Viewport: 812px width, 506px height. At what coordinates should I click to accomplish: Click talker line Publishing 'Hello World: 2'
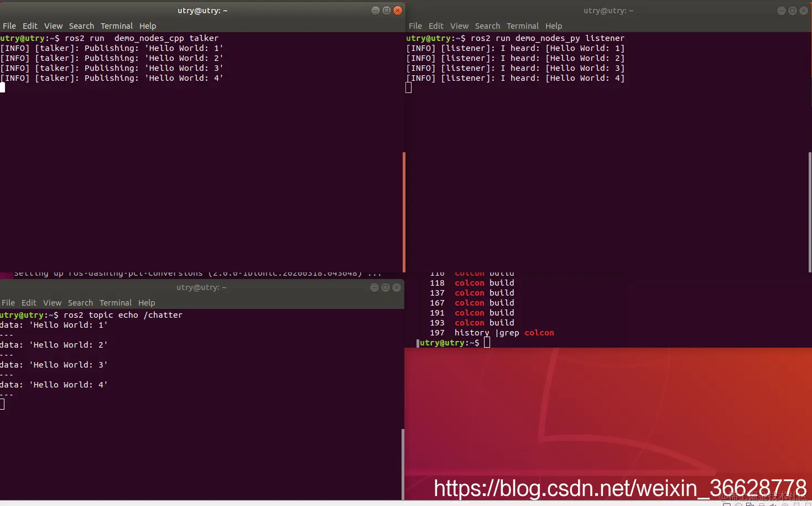click(112, 58)
